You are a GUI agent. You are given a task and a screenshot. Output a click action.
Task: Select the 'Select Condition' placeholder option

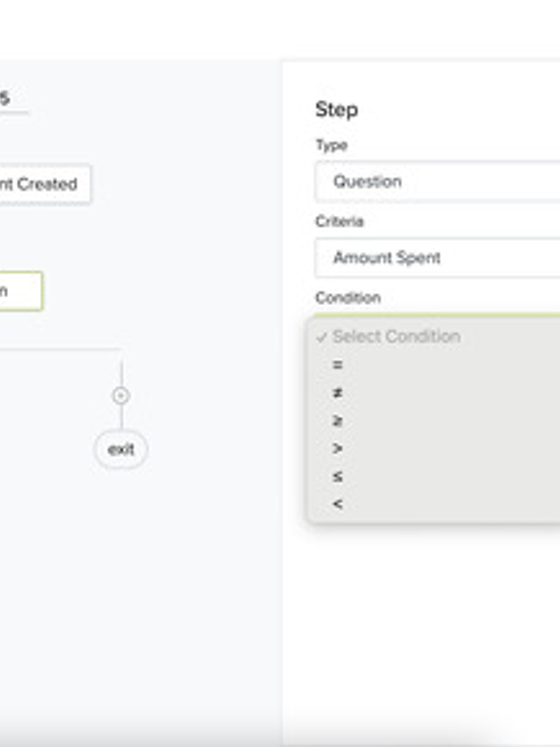[397, 337]
